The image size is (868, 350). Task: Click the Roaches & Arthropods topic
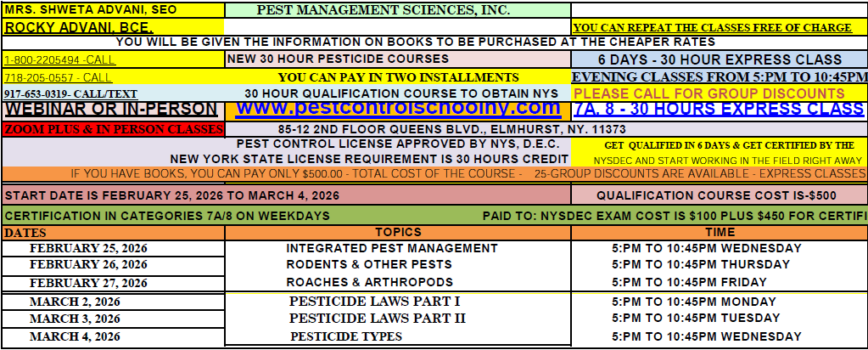click(x=370, y=282)
